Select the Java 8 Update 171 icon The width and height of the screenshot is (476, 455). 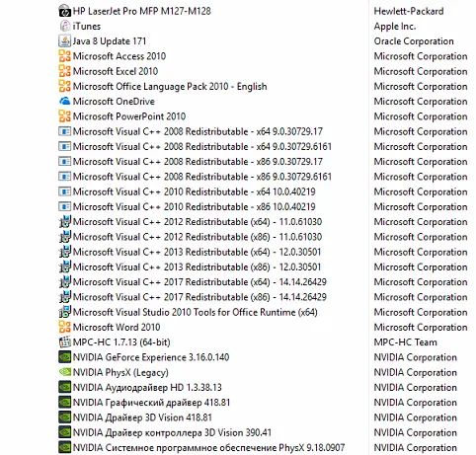[64, 41]
